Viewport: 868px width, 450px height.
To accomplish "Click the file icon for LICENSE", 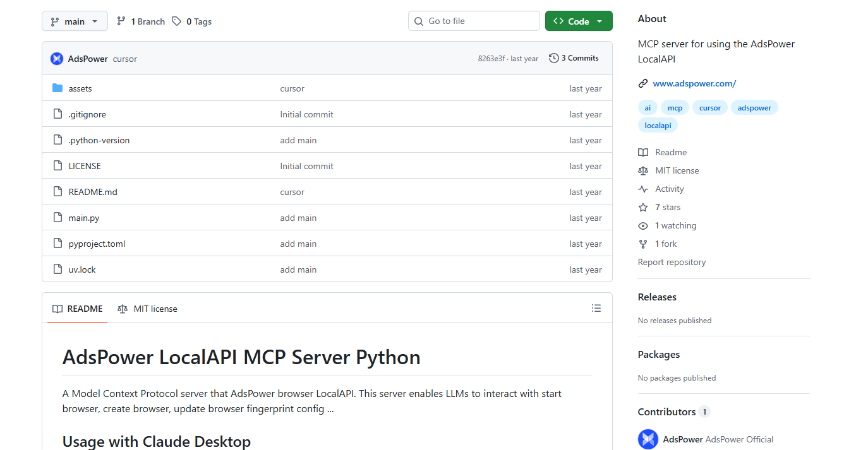I will pos(57,166).
